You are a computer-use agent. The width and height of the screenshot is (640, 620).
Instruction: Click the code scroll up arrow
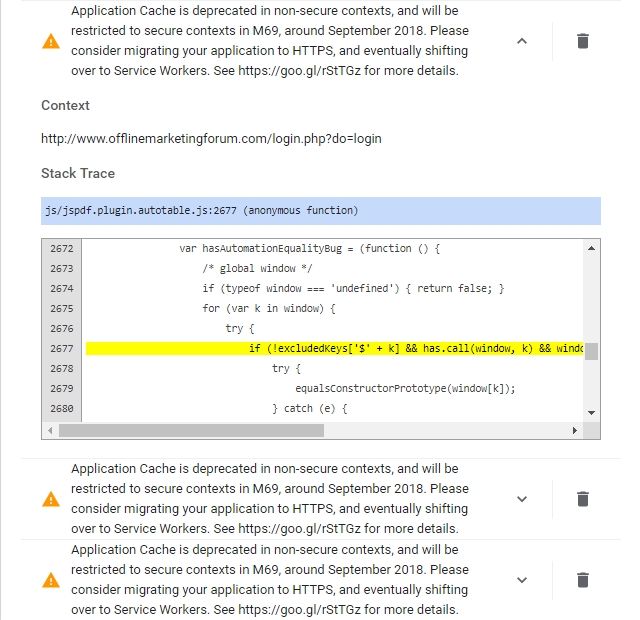coord(591,248)
